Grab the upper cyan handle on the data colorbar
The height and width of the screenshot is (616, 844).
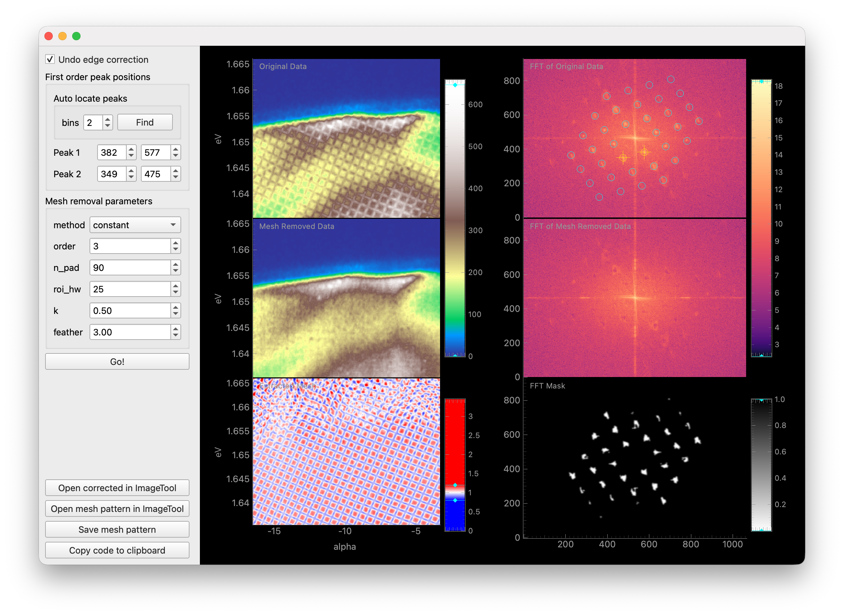click(455, 85)
